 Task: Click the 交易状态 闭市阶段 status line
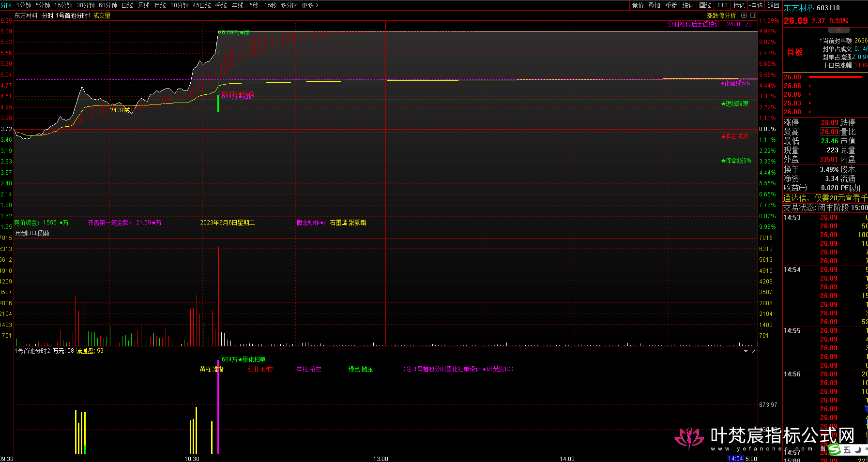[x=825, y=208]
